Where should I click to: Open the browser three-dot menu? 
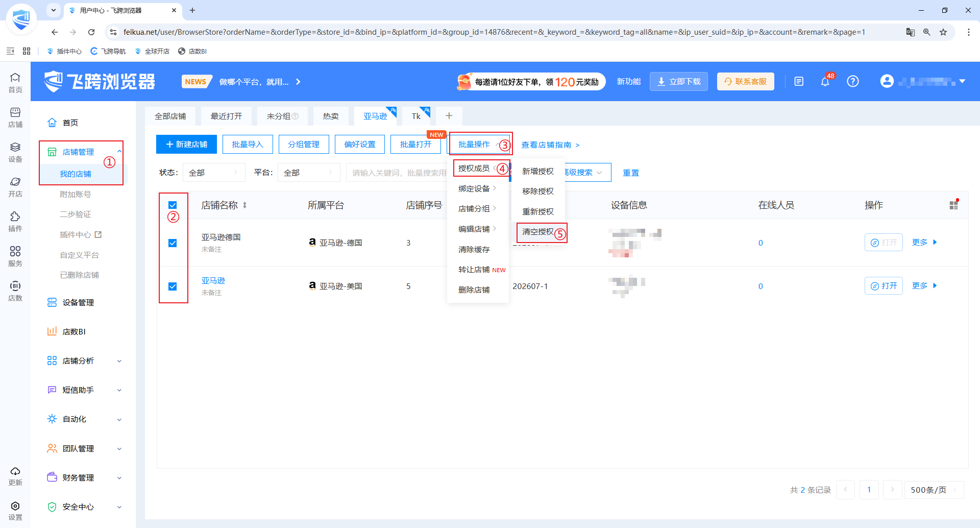pos(969,32)
